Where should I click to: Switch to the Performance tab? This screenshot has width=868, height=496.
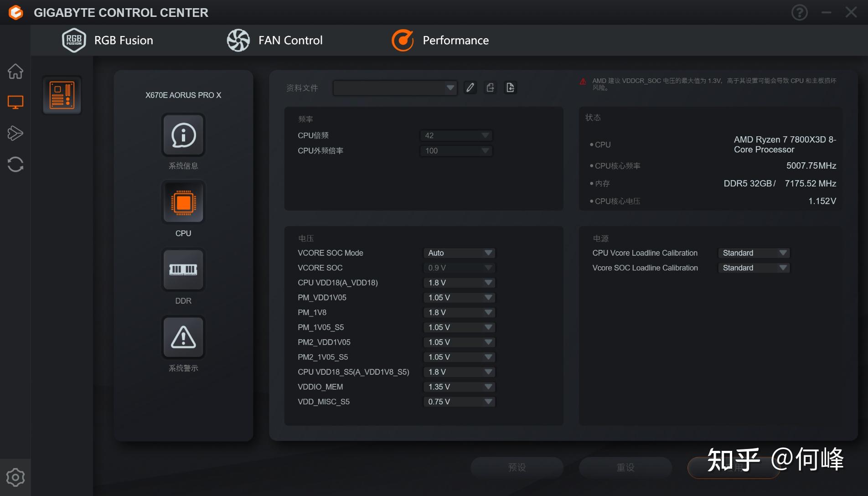click(x=440, y=40)
